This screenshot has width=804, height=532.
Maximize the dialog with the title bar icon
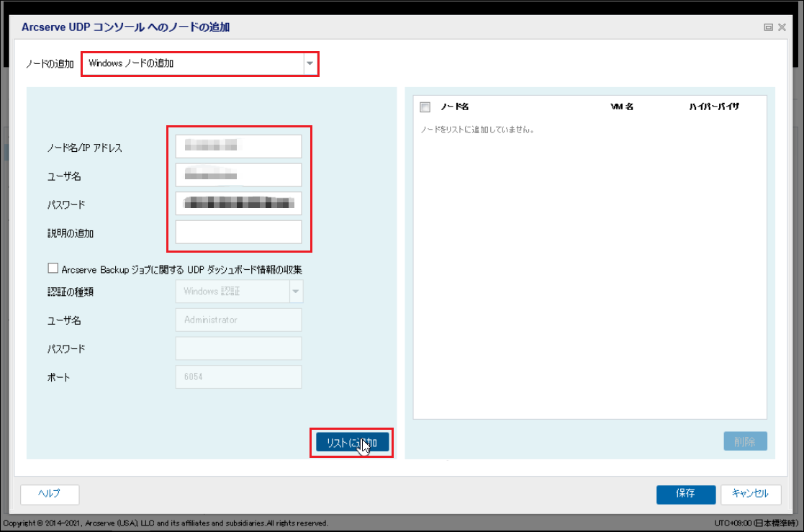(768, 27)
